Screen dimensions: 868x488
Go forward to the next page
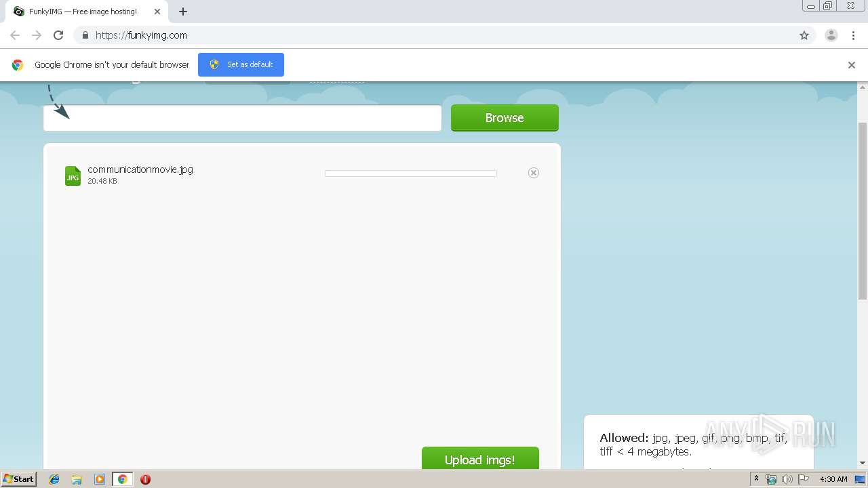[x=37, y=35]
